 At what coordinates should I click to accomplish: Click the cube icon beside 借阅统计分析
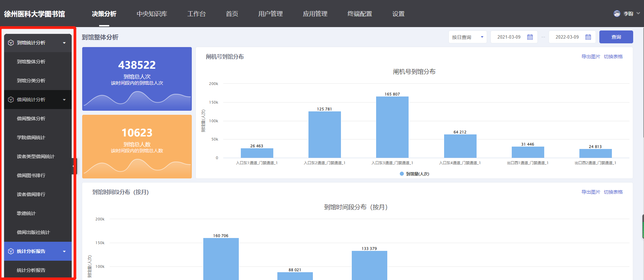coord(11,100)
